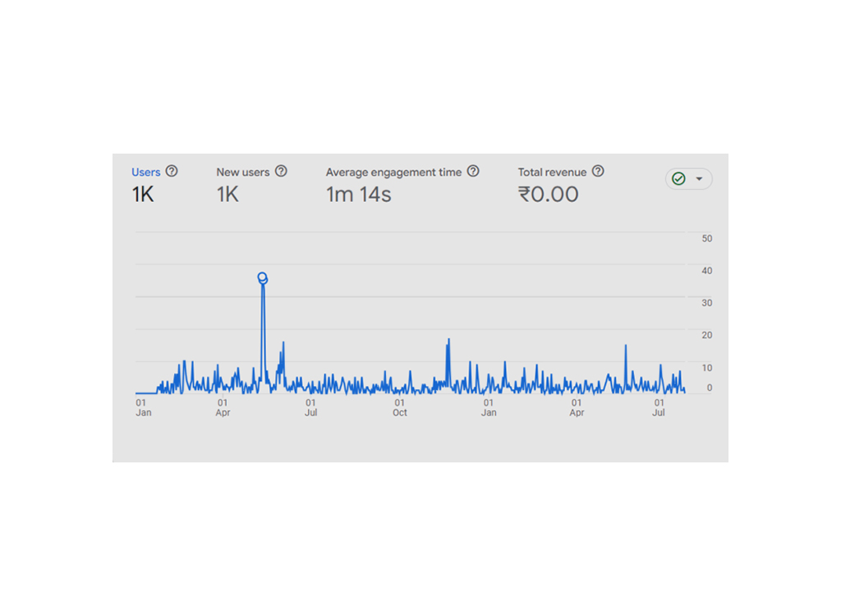Click the rightmost 01 Jul axis label
Viewport: 841px width, 616px height.
(658, 407)
